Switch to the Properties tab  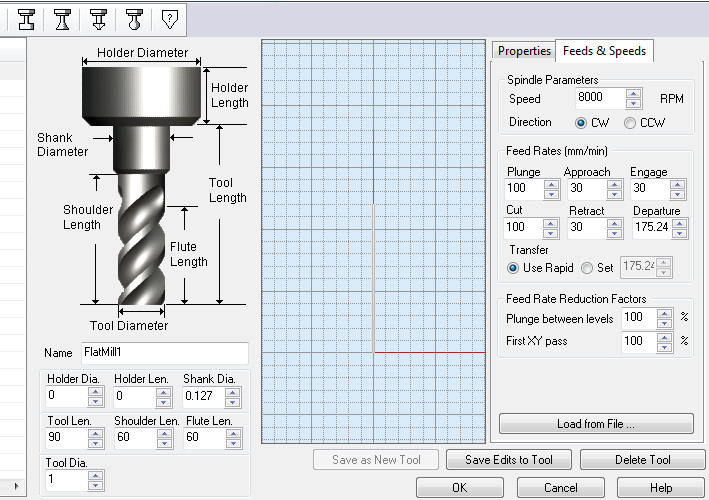[524, 51]
